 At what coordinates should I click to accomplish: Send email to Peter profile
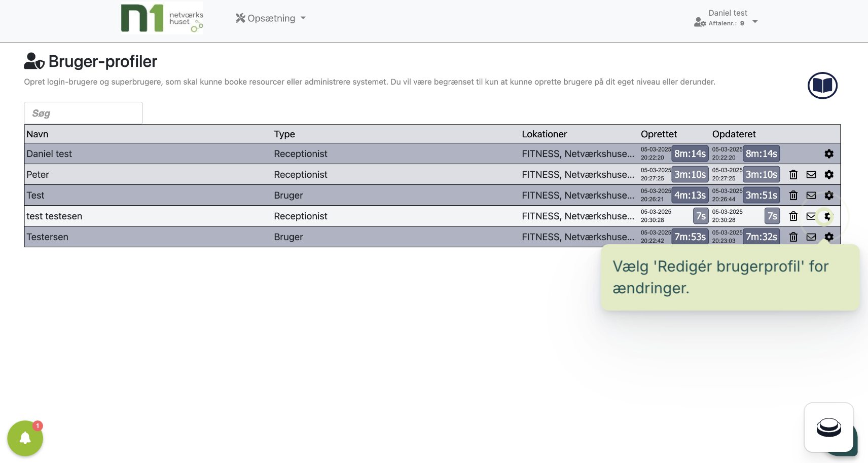pyautogui.click(x=811, y=174)
